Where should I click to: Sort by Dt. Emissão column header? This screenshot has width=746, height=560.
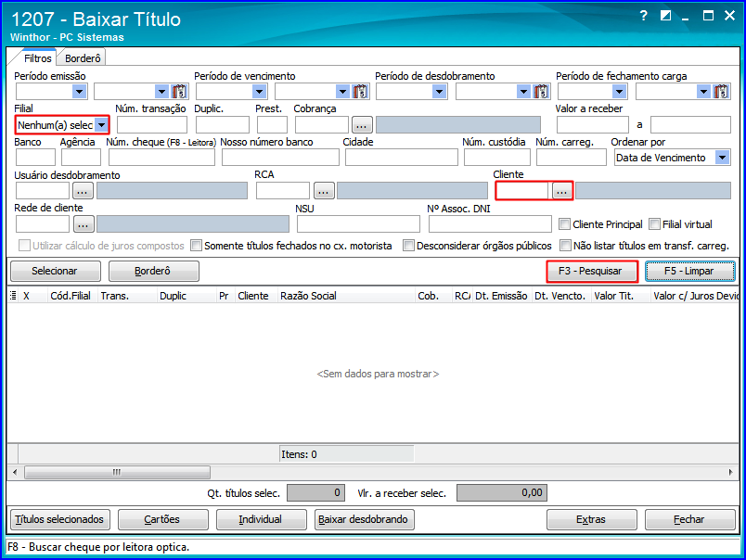(501, 296)
